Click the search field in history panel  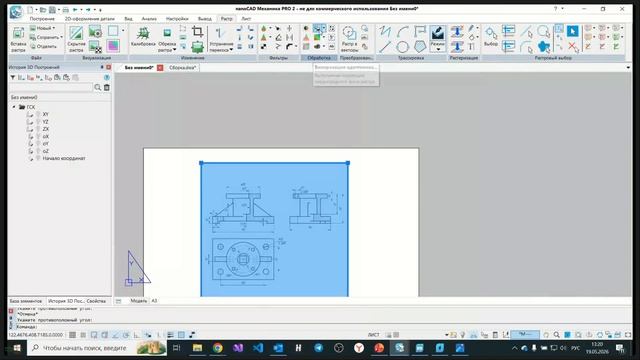pos(51,87)
